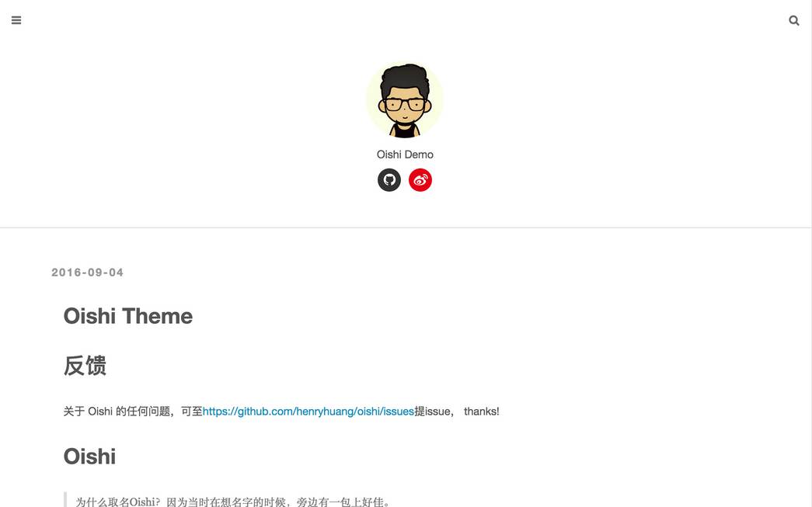Open the Oishi Theme post title
The image size is (812, 507).
(x=128, y=316)
